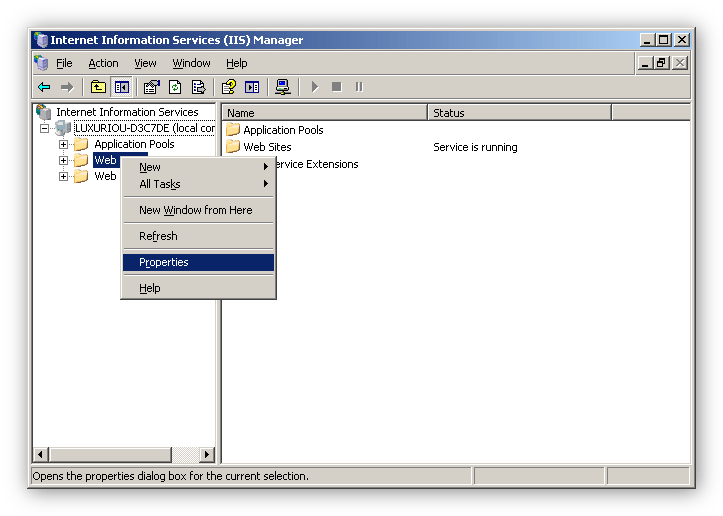Collapse the LUXURIOU-D3C7DE computer node

click(x=44, y=128)
